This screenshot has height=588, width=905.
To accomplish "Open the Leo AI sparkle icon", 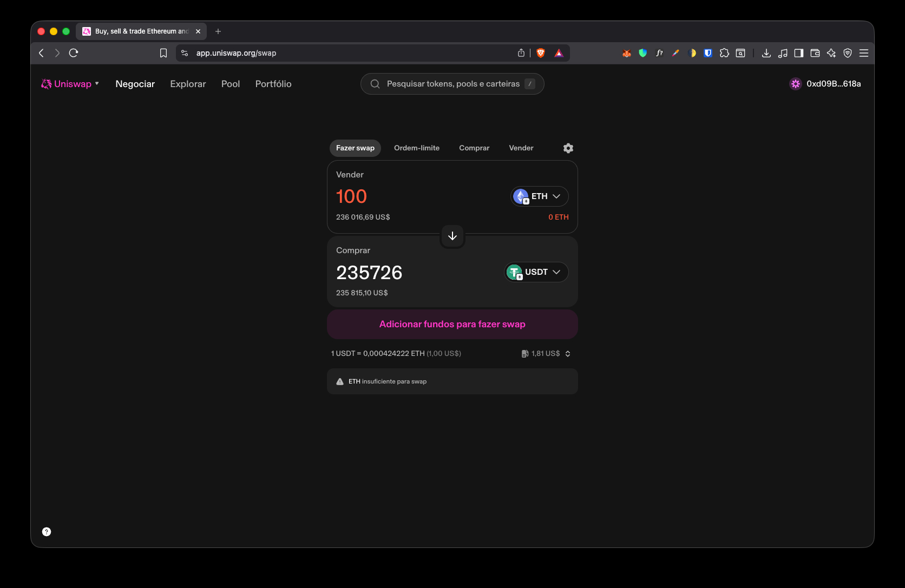I will [831, 53].
